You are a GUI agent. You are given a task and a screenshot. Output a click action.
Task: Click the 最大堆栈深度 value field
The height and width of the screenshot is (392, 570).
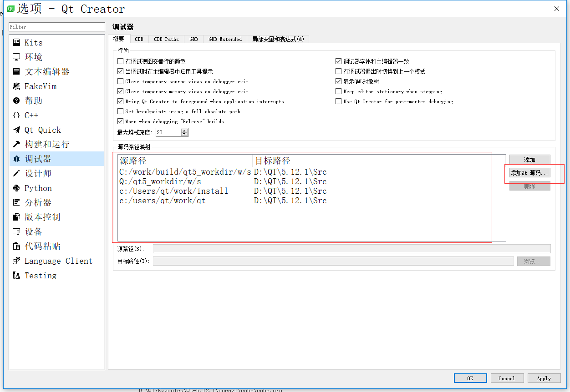[168, 132]
